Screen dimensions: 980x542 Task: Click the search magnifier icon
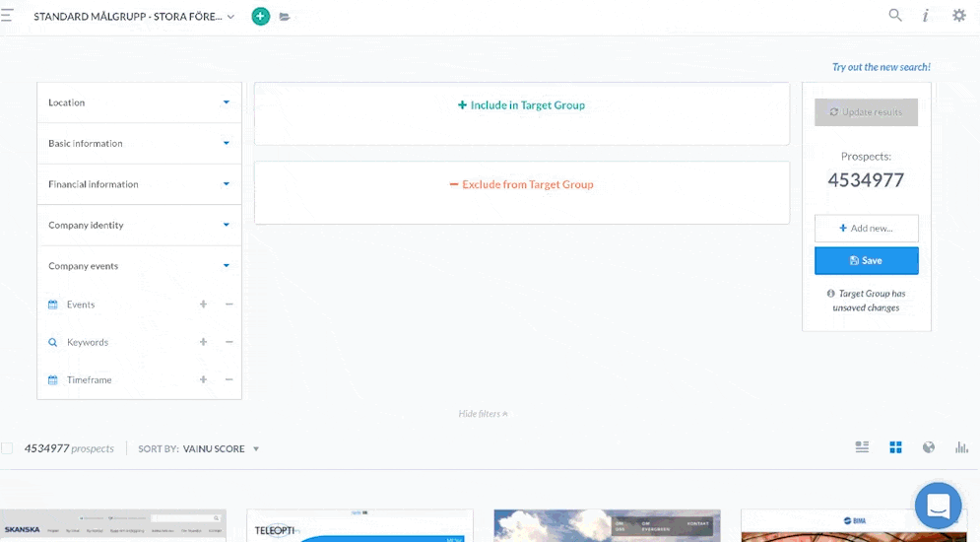[895, 16]
